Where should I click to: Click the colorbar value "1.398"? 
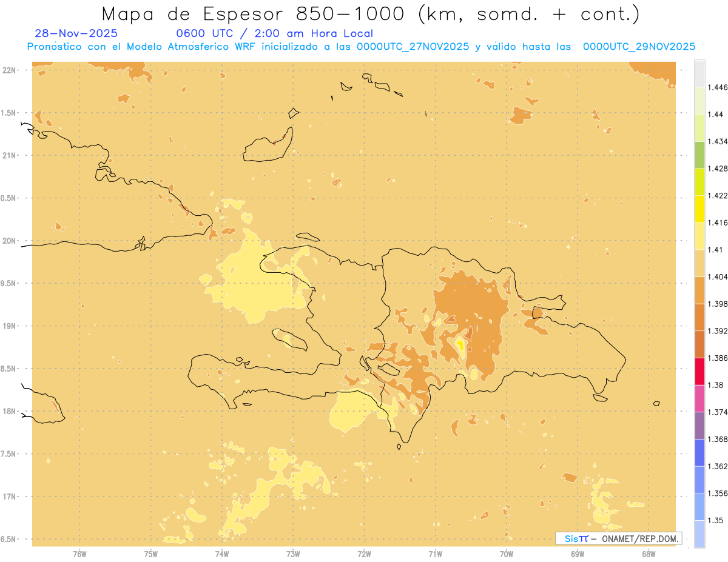point(717,304)
